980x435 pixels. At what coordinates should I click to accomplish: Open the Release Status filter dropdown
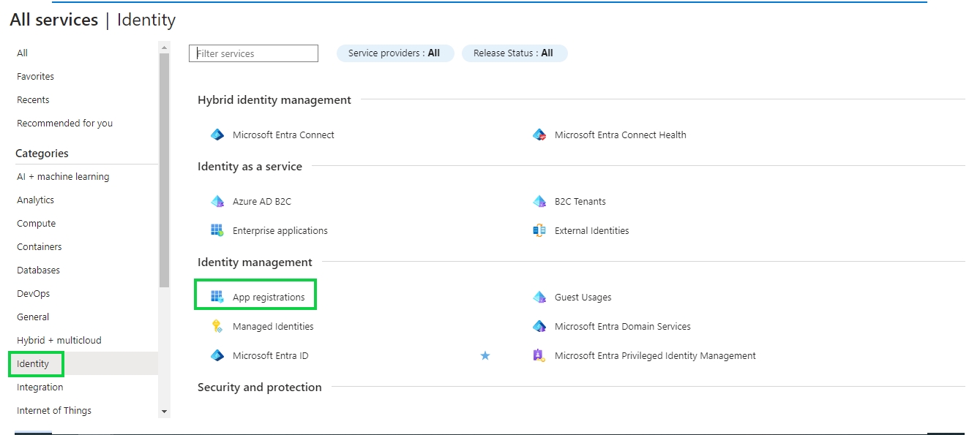(x=514, y=53)
